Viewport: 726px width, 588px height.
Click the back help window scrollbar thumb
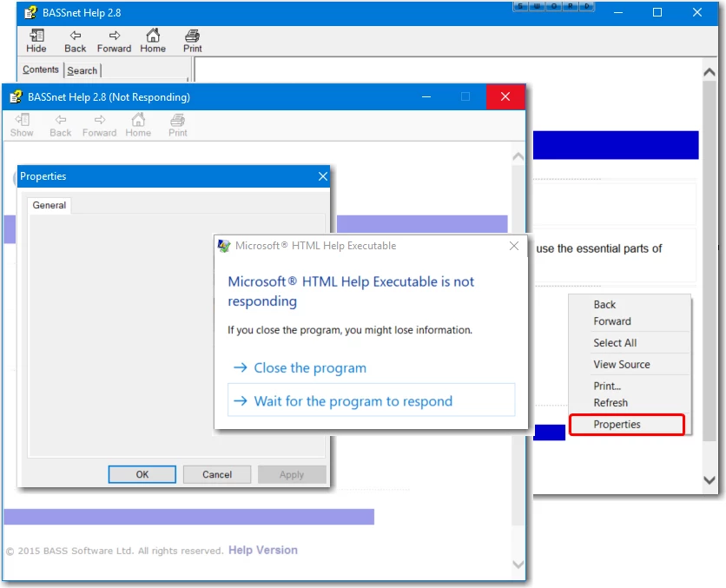pyautogui.click(x=709, y=261)
